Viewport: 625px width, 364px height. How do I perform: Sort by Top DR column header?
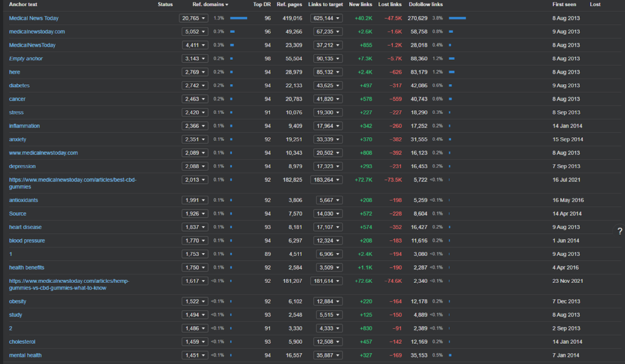[262, 4]
